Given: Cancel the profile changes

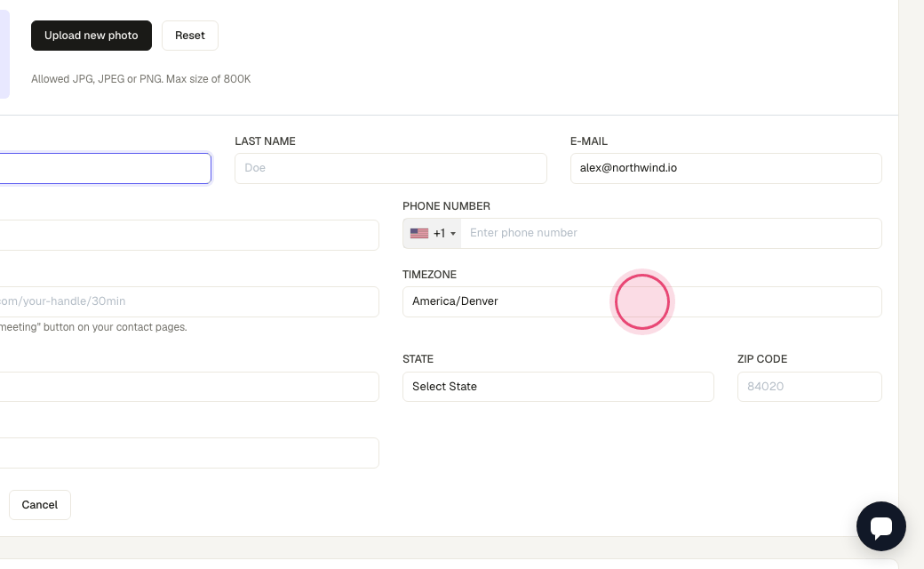Looking at the screenshot, I should (39, 505).
